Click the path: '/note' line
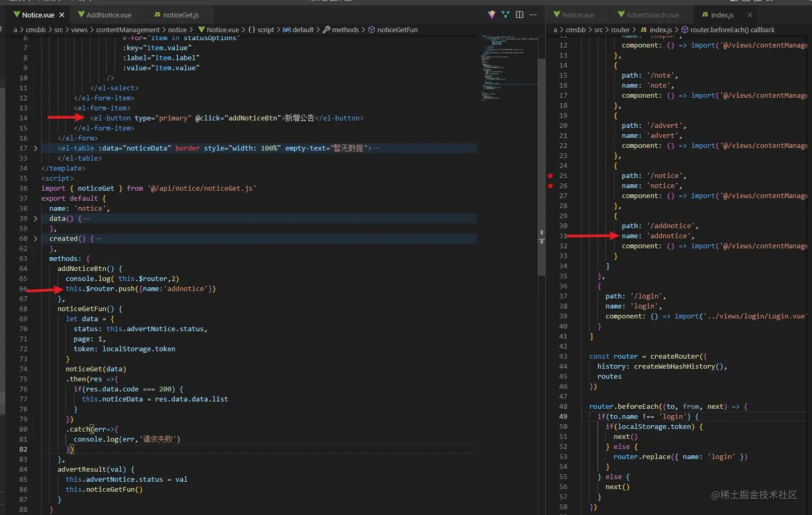The width and height of the screenshot is (812, 515). pyautogui.click(x=650, y=75)
